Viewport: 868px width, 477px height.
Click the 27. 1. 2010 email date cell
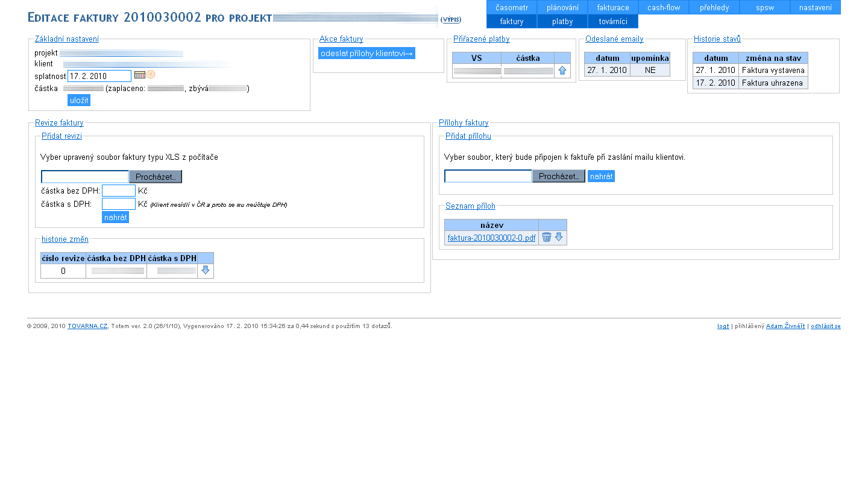point(607,71)
